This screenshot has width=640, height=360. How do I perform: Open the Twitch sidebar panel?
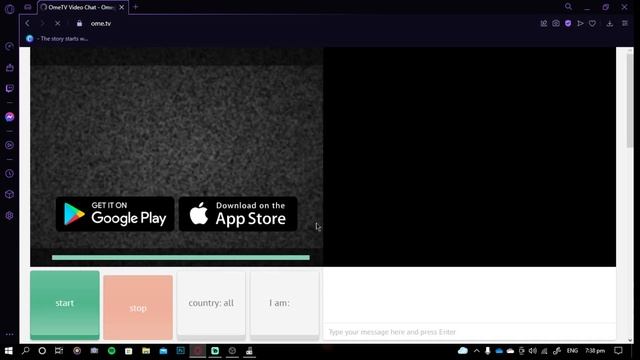tap(9, 89)
